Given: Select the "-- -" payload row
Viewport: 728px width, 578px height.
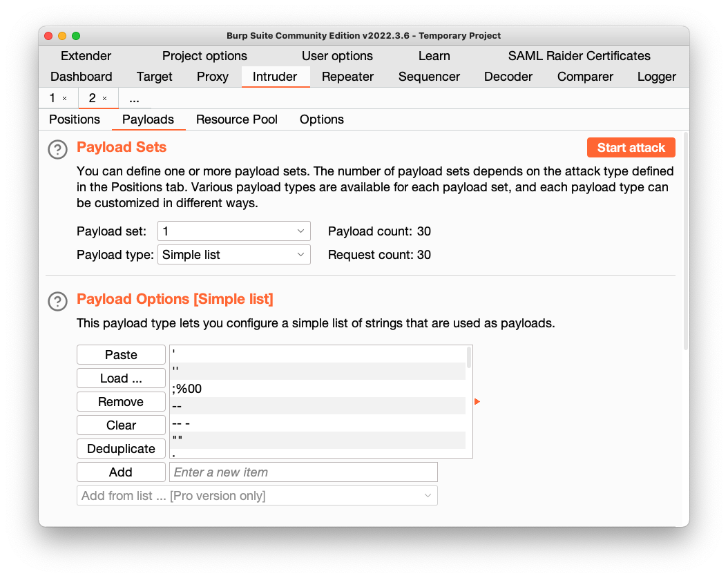Looking at the screenshot, I should (318, 423).
